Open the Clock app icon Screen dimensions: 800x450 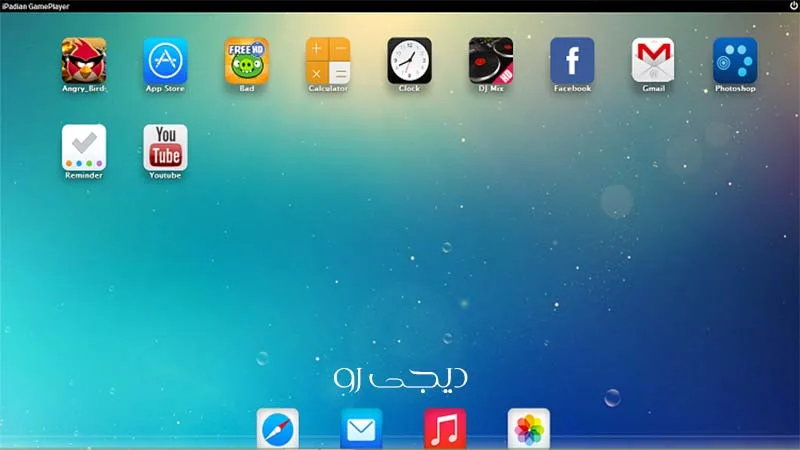pos(409,61)
